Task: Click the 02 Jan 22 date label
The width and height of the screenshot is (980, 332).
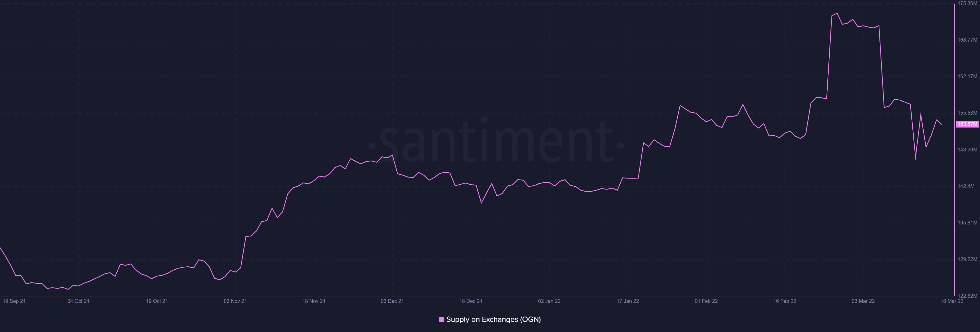Action: click(x=549, y=301)
